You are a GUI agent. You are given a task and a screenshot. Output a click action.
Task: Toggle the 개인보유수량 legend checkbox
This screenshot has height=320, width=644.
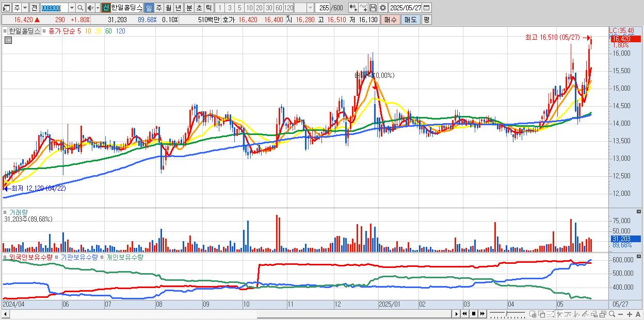(102, 257)
